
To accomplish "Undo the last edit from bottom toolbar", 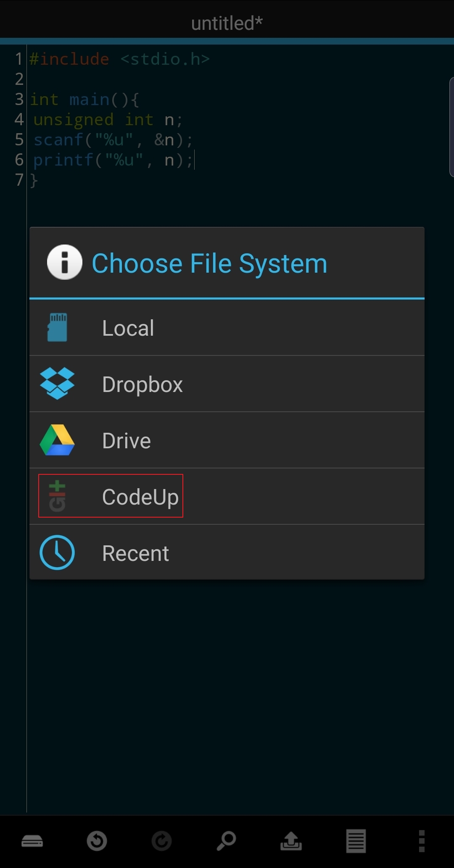I will pyautogui.click(x=97, y=841).
